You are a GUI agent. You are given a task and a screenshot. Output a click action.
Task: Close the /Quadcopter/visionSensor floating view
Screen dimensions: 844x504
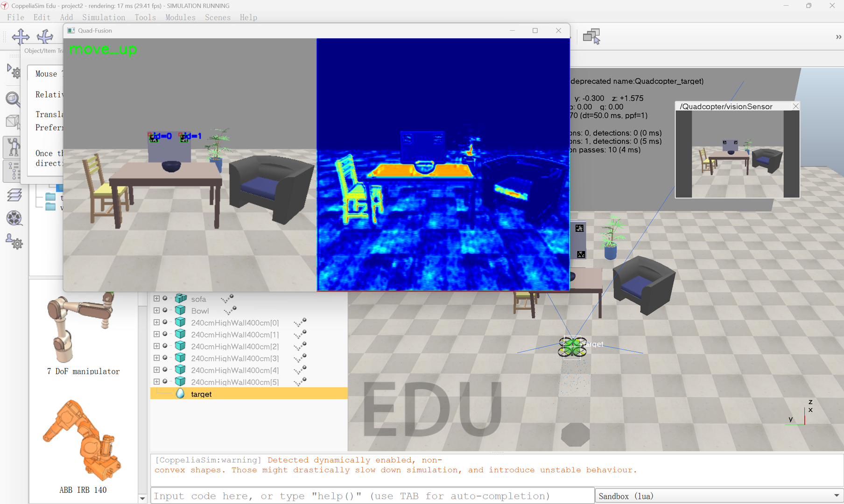point(795,106)
